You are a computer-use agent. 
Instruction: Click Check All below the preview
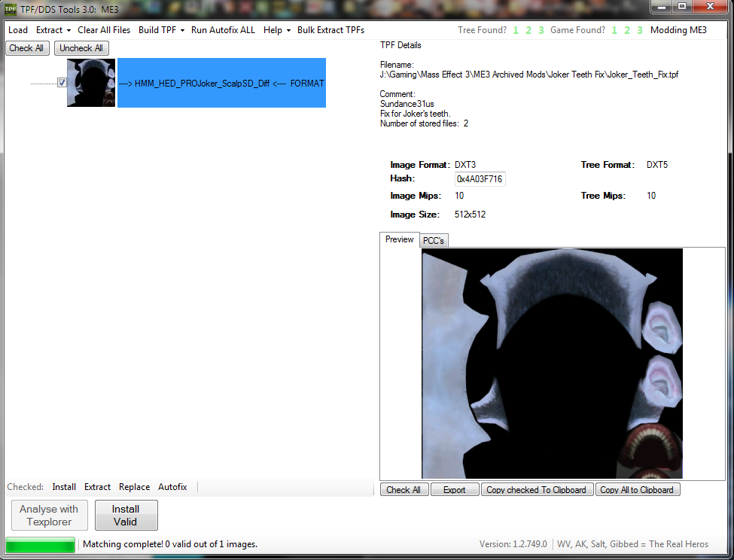point(404,490)
